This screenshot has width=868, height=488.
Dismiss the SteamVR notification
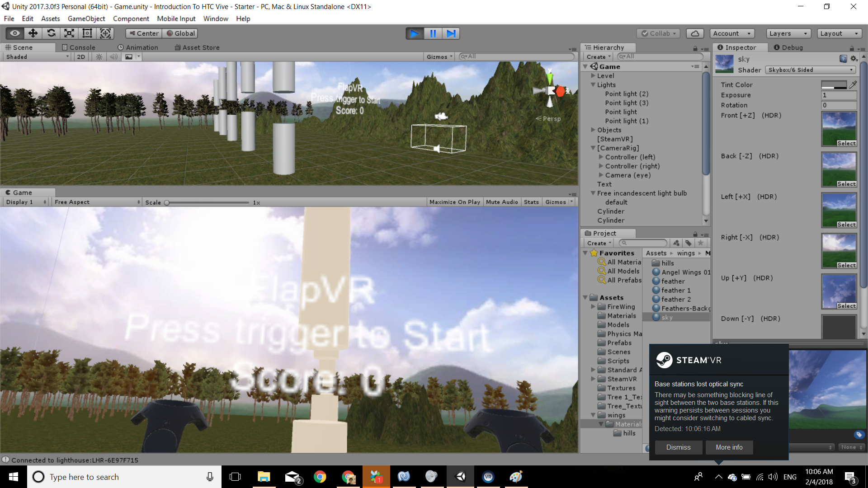click(678, 447)
